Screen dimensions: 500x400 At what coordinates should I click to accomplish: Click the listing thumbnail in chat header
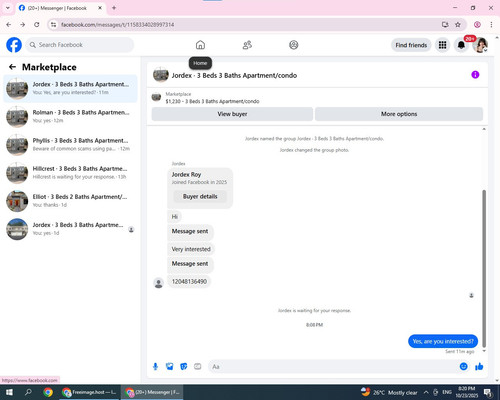tap(161, 75)
